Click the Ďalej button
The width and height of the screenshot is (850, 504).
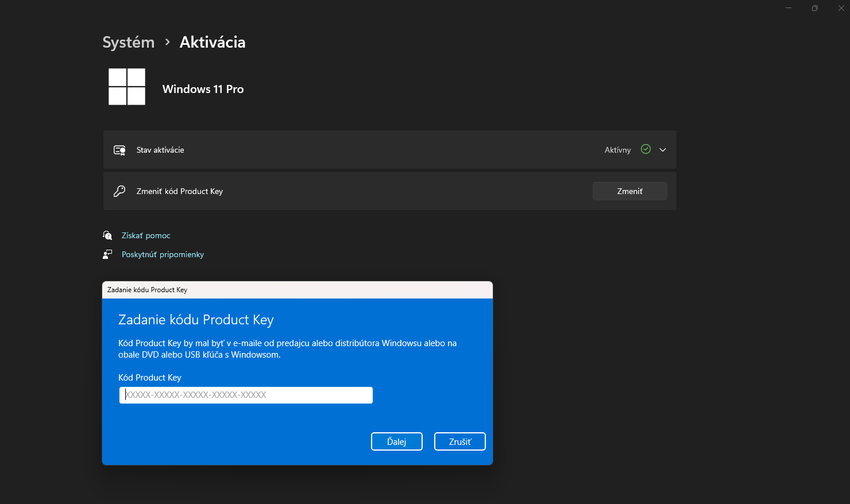point(397,441)
